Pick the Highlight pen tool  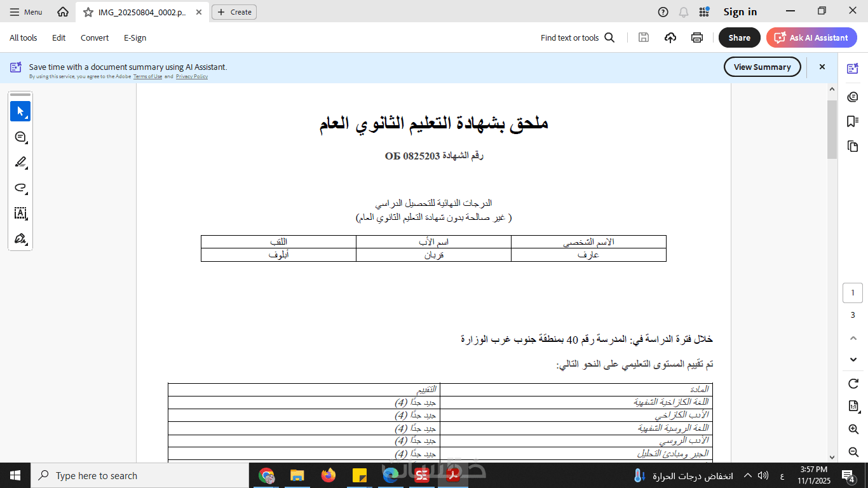click(20, 162)
